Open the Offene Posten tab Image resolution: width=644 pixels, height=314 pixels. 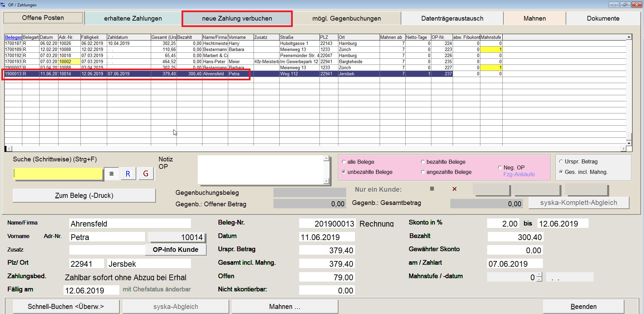click(43, 18)
